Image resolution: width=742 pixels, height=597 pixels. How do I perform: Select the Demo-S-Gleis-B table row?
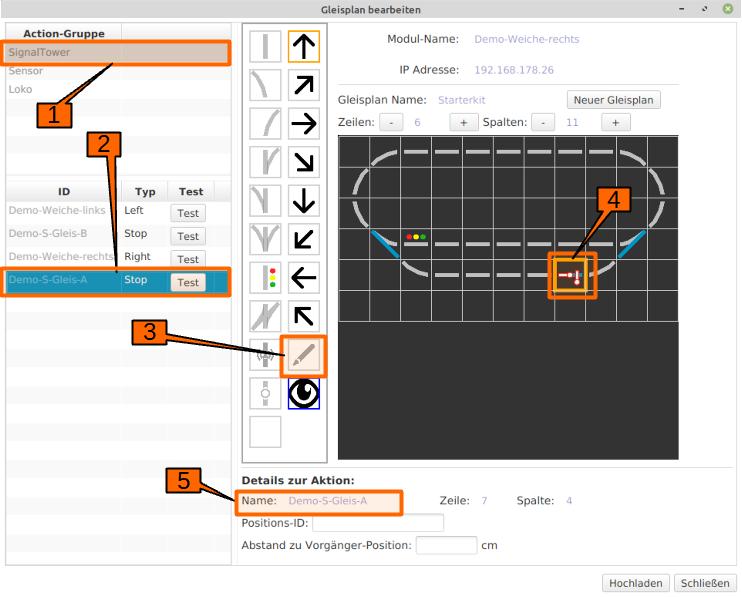point(60,234)
